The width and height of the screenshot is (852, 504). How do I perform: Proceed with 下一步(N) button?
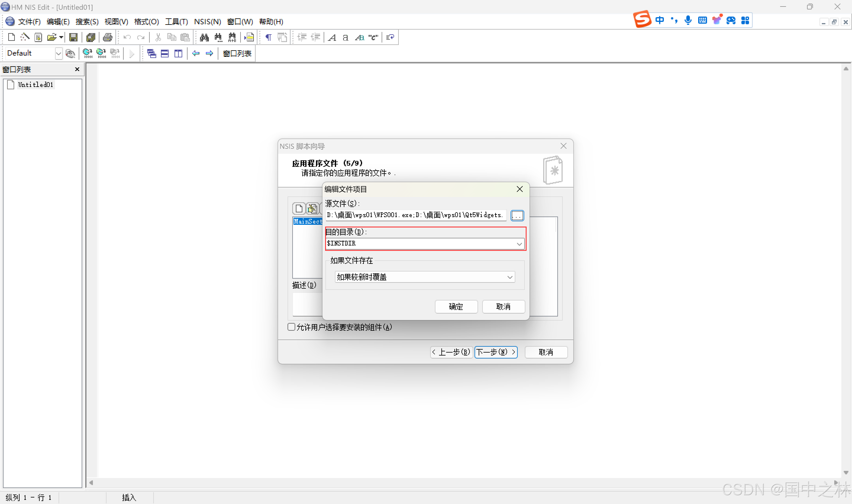pyautogui.click(x=496, y=352)
